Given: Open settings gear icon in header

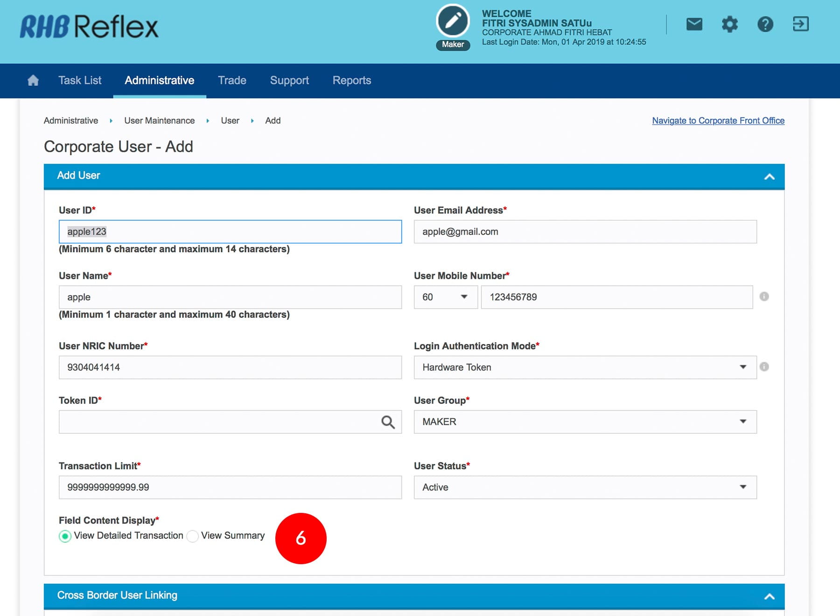Looking at the screenshot, I should pos(729,24).
